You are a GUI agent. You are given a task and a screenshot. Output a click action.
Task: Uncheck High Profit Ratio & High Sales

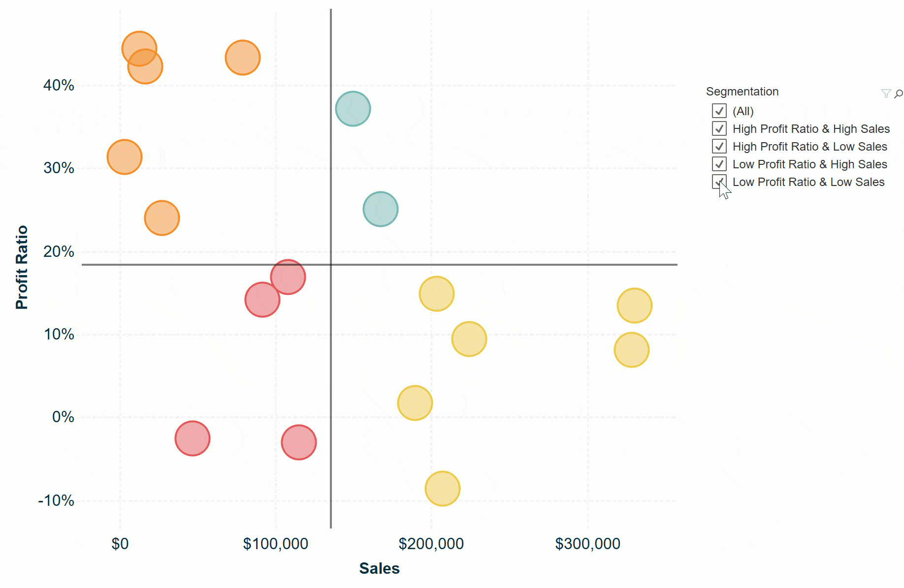point(719,129)
